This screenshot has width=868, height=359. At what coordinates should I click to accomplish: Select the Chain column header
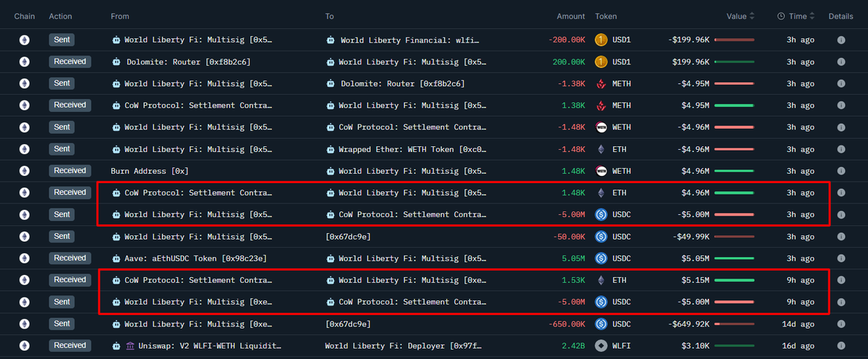click(x=25, y=16)
